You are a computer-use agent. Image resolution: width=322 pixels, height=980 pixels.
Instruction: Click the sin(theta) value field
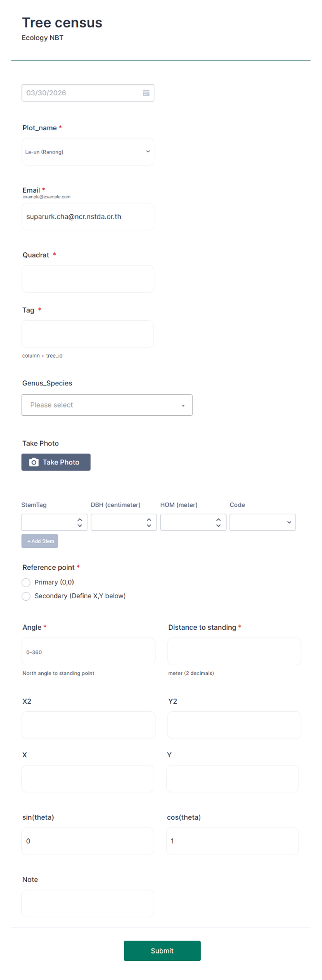pos(88,841)
